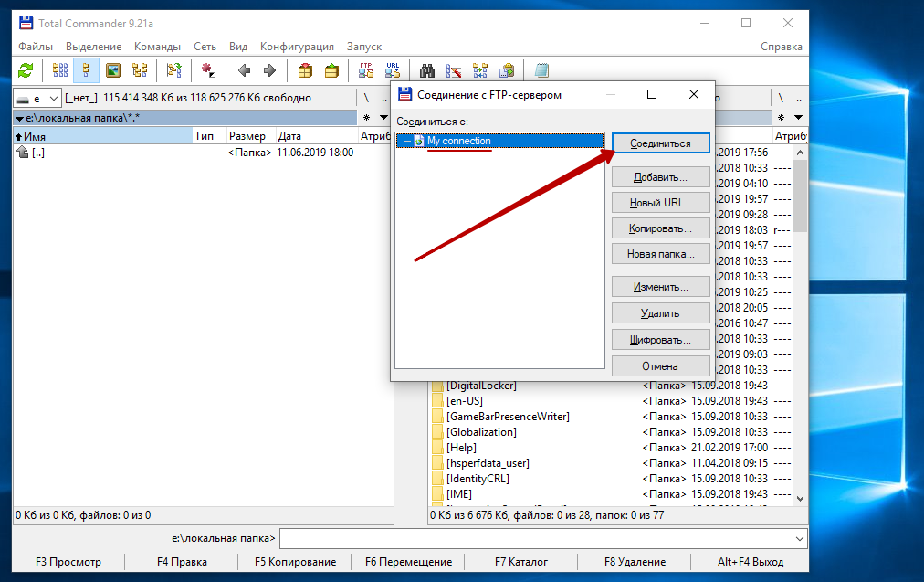
Task: Click the command line input field
Action: pos(536,538)
